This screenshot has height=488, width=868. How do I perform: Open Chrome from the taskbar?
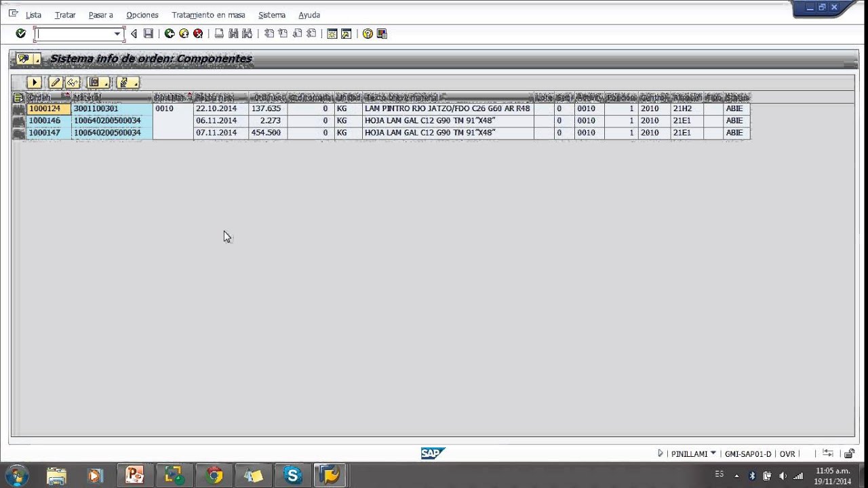214,475
